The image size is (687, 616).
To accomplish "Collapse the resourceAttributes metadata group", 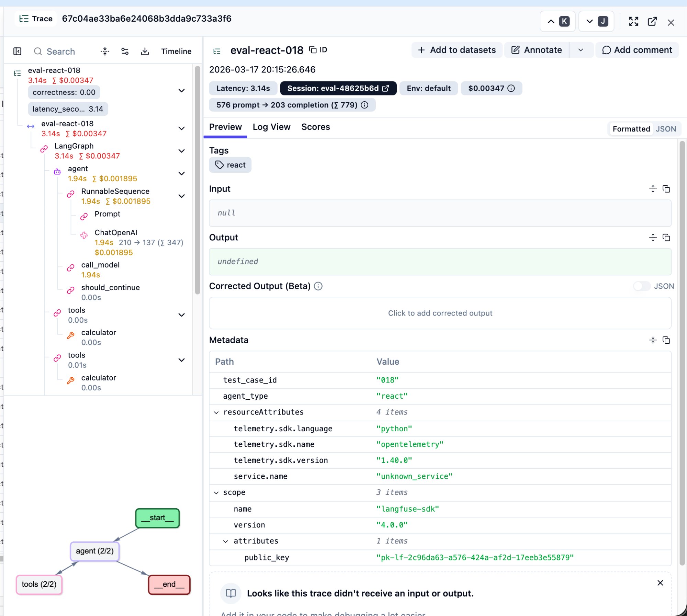I will [216, 412].
